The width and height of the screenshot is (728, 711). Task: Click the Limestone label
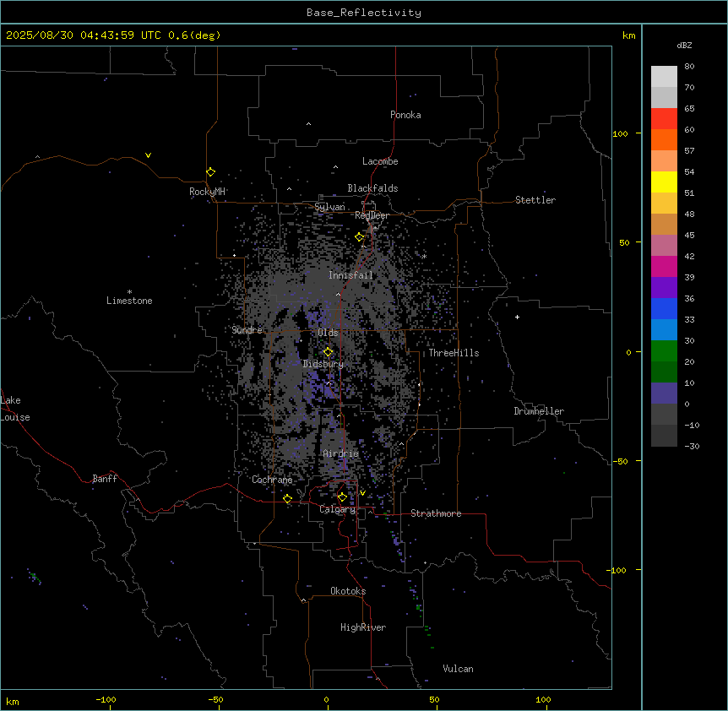click(129, 301)
